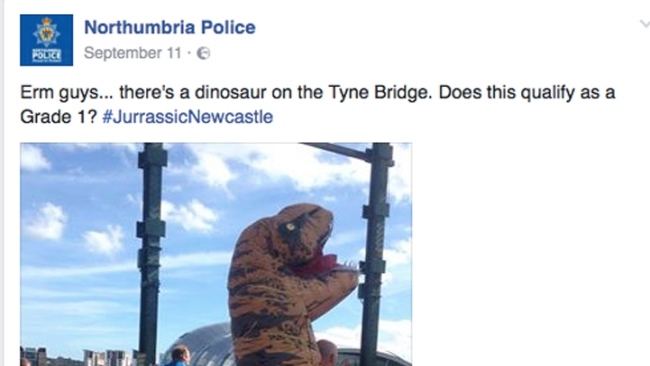Click the 'Grade 1?' text in post
The image size is (650, 366).
[x=58, y=117]
